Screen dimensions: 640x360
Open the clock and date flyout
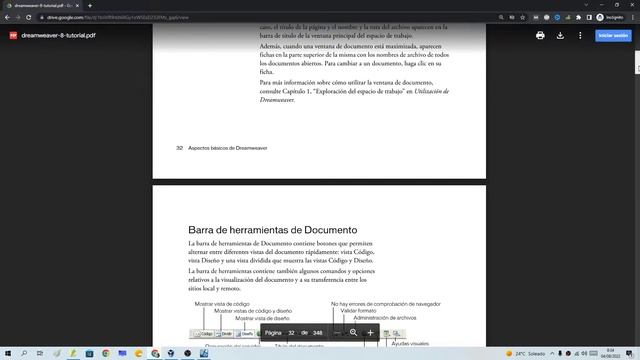pyautogui.click(x=611, y=353)
